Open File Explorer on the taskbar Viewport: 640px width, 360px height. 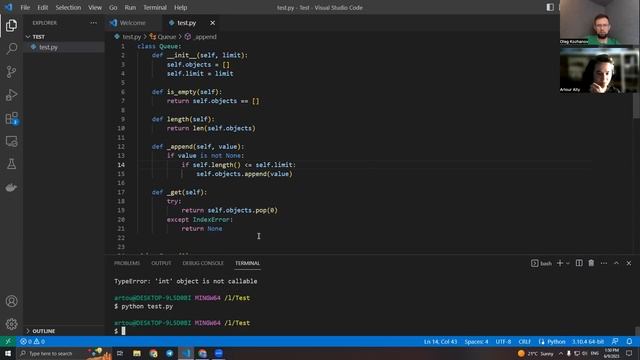[x=137, y=353]
